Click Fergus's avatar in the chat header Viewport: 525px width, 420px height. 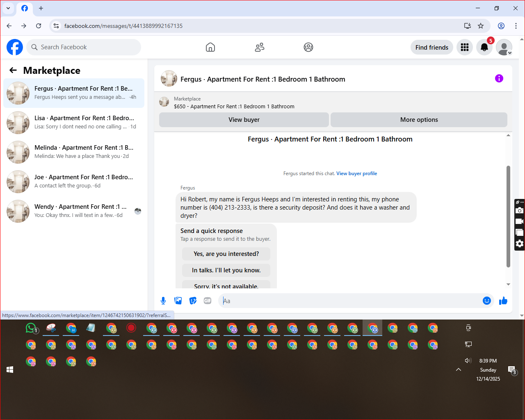(169, 79)
